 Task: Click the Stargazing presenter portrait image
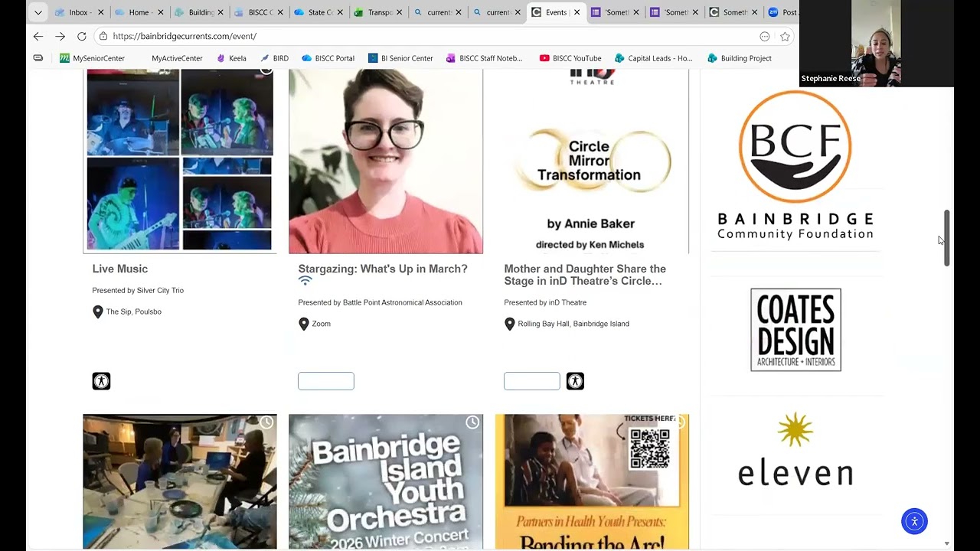point(386,161)
